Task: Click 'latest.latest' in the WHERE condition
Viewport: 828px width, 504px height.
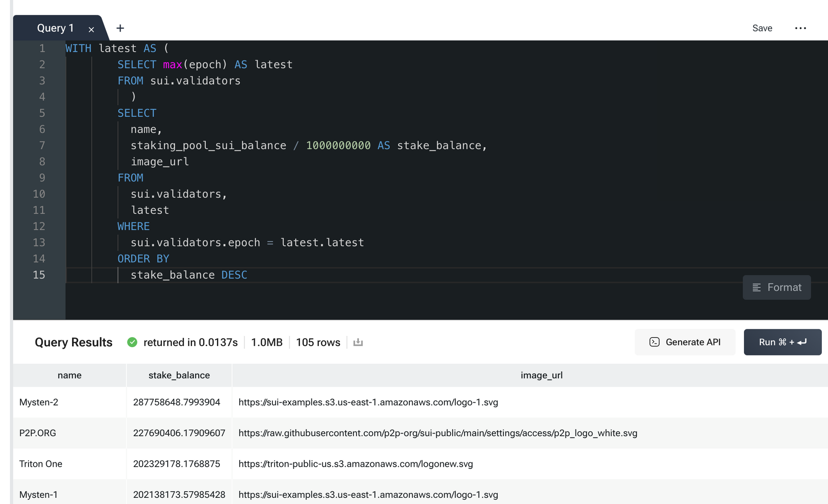Action: (x=322, y=242)
